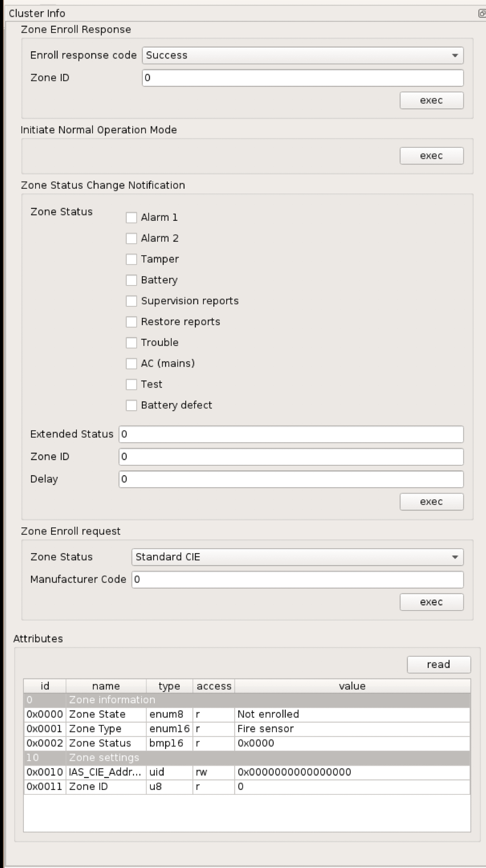Check the Restore reports flag
486x868 pixels.
click(x=131, y=321)
